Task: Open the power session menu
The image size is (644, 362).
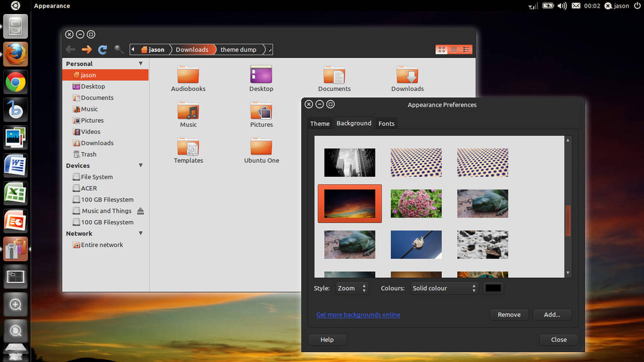Action: [637, 6]
